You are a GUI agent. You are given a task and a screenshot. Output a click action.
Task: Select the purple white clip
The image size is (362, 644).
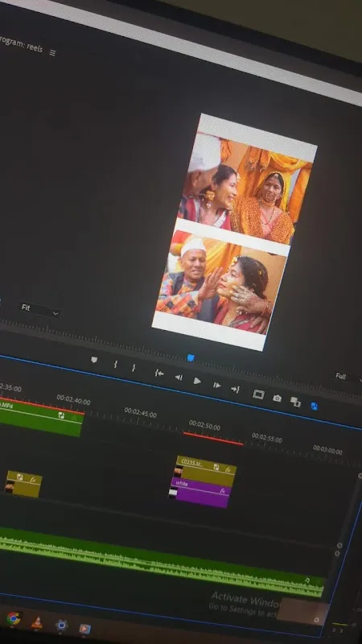tap(200, 493)
